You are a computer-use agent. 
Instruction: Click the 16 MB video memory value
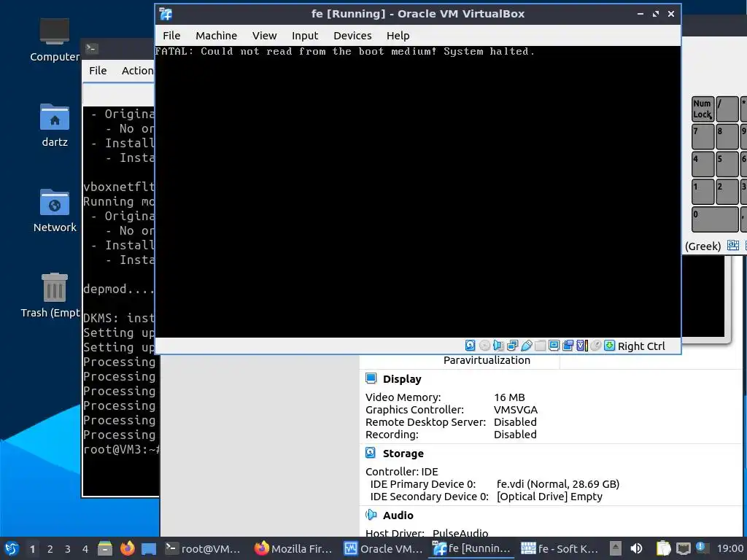click(509, 397)
